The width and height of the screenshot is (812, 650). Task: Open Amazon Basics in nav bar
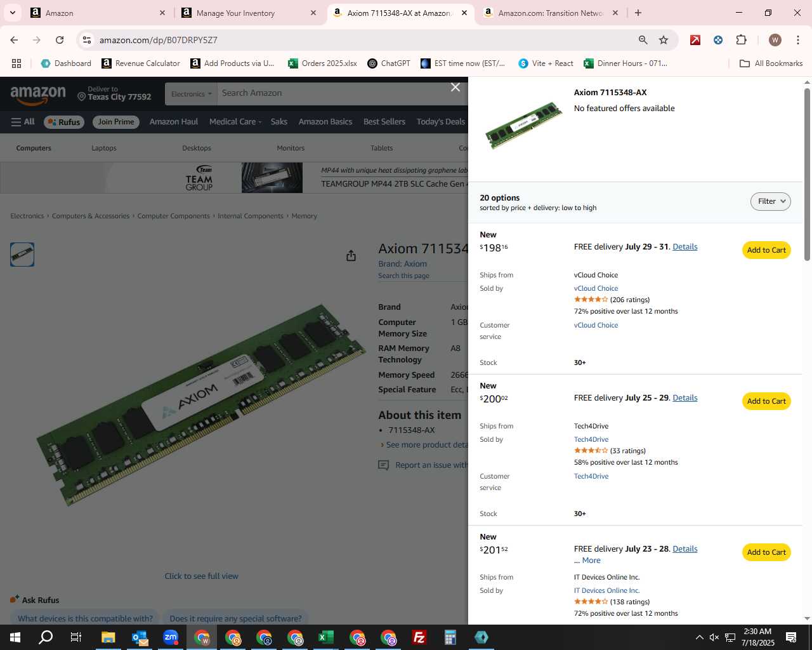325,122
